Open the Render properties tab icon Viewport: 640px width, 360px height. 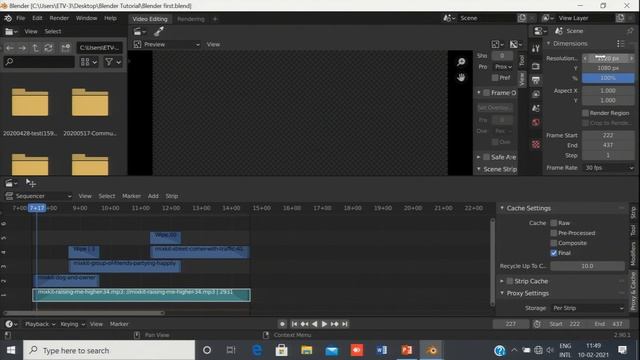tap(536, 66)
